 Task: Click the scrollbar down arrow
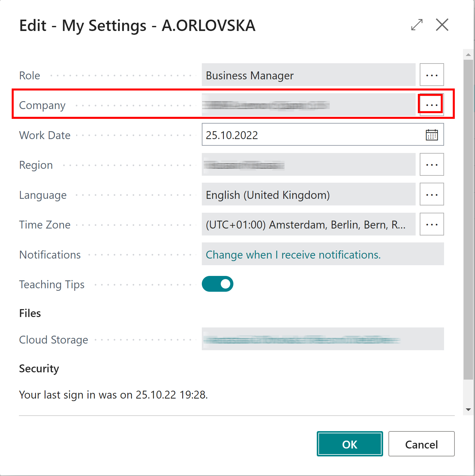pyautogui.click(x=468, y=410)
